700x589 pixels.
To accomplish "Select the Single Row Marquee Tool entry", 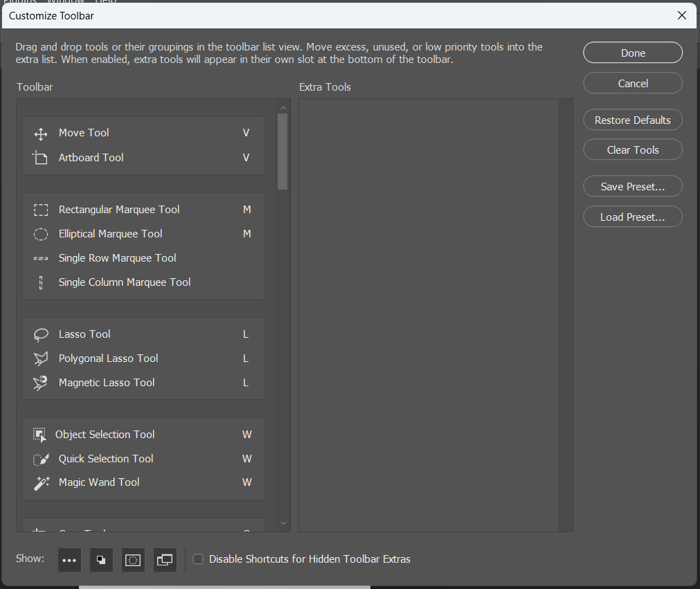I will (118, 258).
